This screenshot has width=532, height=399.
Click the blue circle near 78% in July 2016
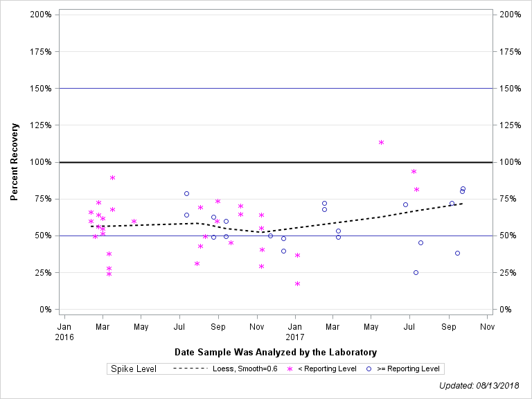[x=186, y=194]
